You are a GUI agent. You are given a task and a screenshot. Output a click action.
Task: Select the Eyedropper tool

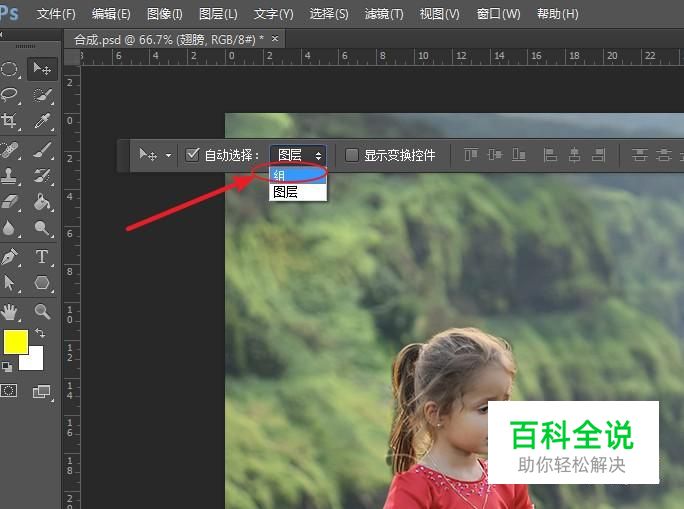(42, 121)
